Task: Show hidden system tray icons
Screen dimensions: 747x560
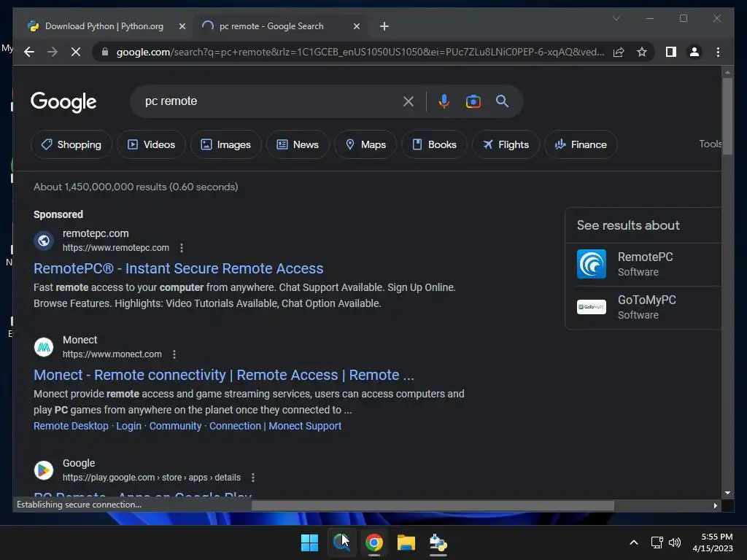Action: [x=634, y=542]
